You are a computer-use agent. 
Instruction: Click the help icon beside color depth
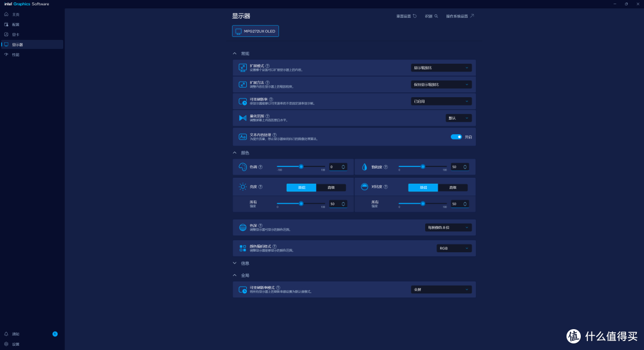coord(261,225)
